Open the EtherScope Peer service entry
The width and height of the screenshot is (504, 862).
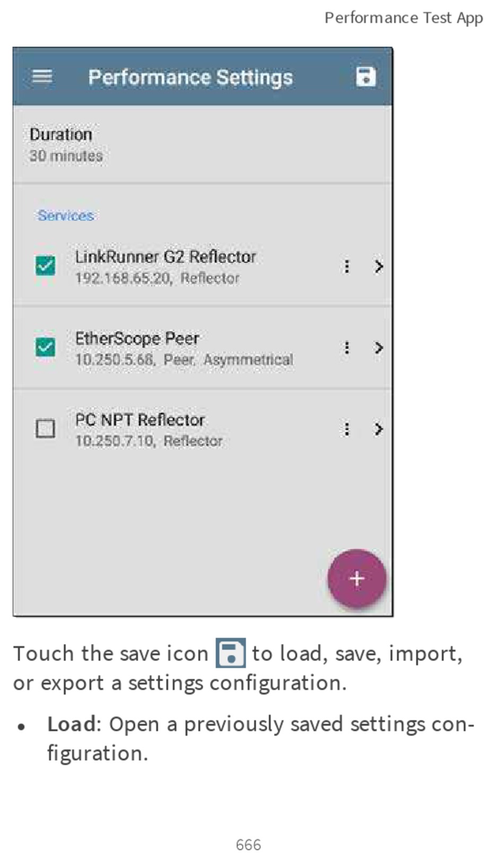tap(203, 347)
